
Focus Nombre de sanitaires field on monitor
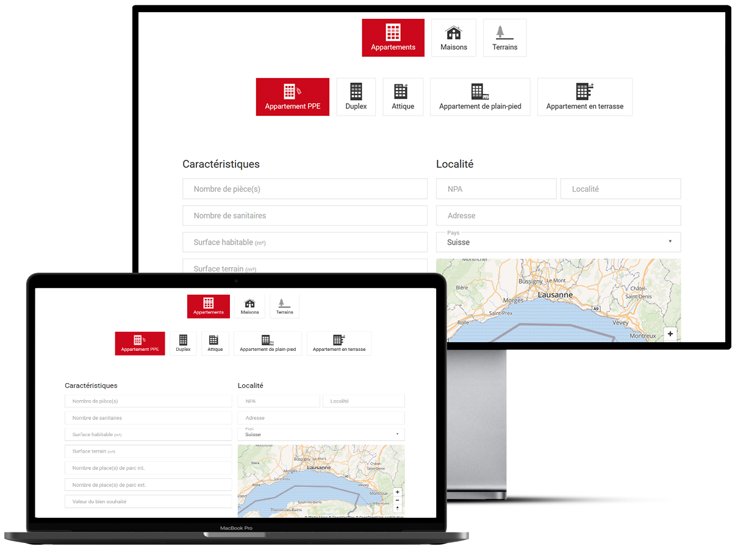305,215
